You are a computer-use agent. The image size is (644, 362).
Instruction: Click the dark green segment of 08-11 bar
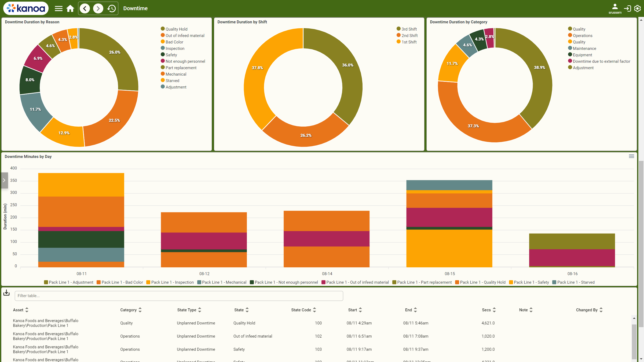[81, 239]
